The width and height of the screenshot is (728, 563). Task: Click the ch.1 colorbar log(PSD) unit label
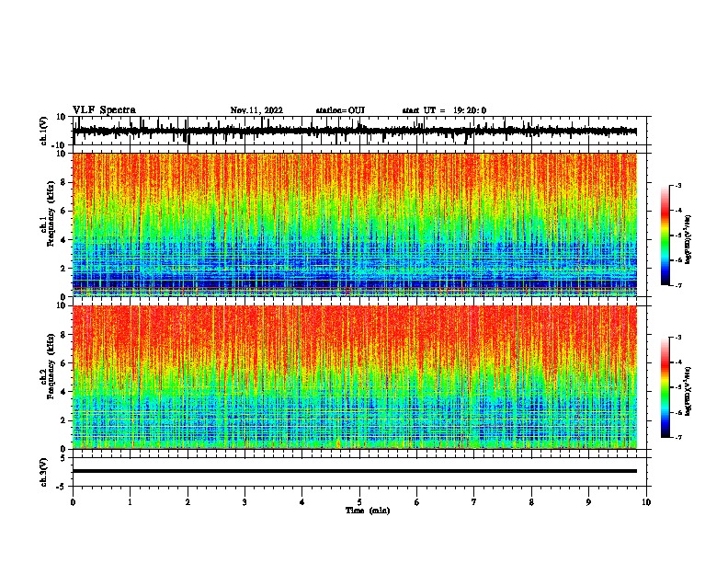(x=688, y=239)
